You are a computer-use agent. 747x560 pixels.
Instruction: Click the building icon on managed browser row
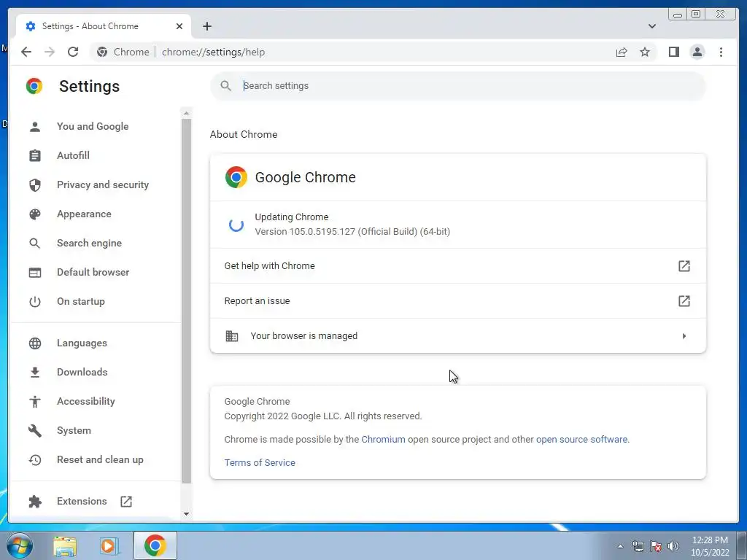tap(231, 335)
